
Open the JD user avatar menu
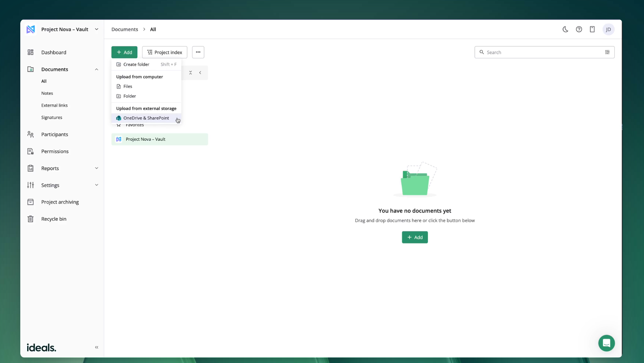pyautogui.click(x=608, y=29)
